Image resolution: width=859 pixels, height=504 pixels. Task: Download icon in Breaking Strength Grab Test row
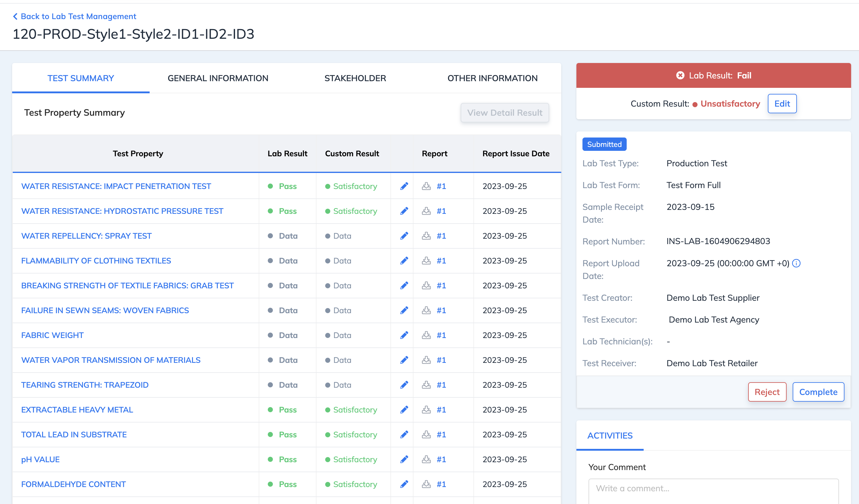(426, 286)
